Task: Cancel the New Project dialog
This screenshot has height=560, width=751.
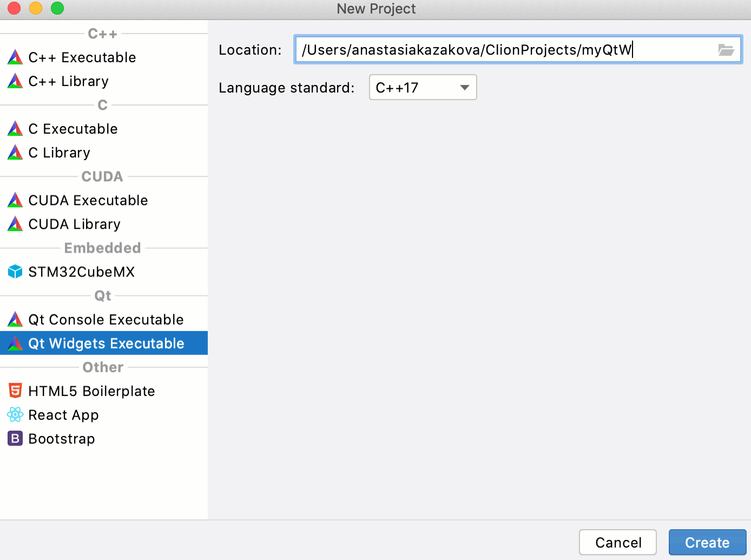Action: click(x=618, y=542)
